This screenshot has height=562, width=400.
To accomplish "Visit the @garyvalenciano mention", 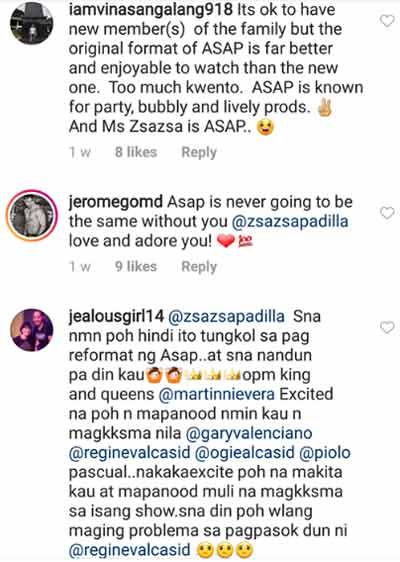I will click(x=249, y=434).
